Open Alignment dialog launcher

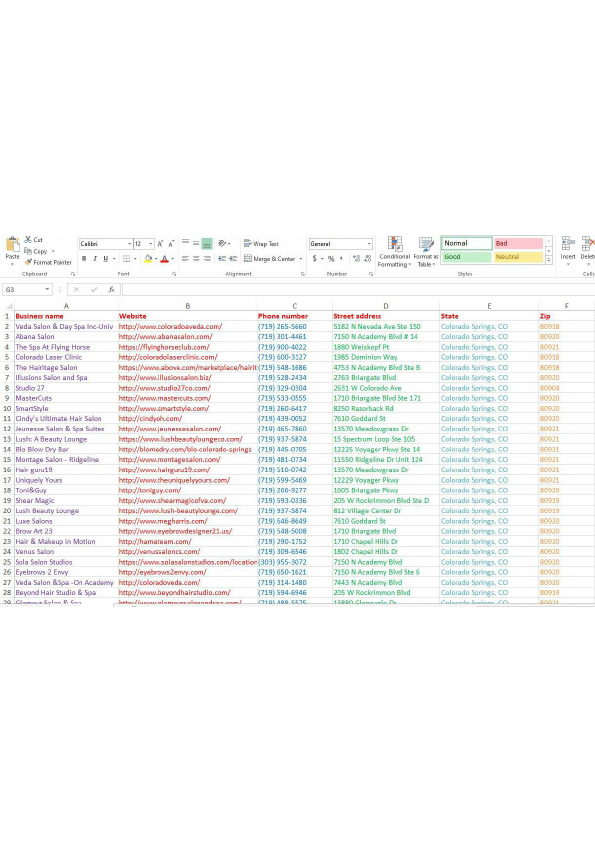(x=303, y=274)
